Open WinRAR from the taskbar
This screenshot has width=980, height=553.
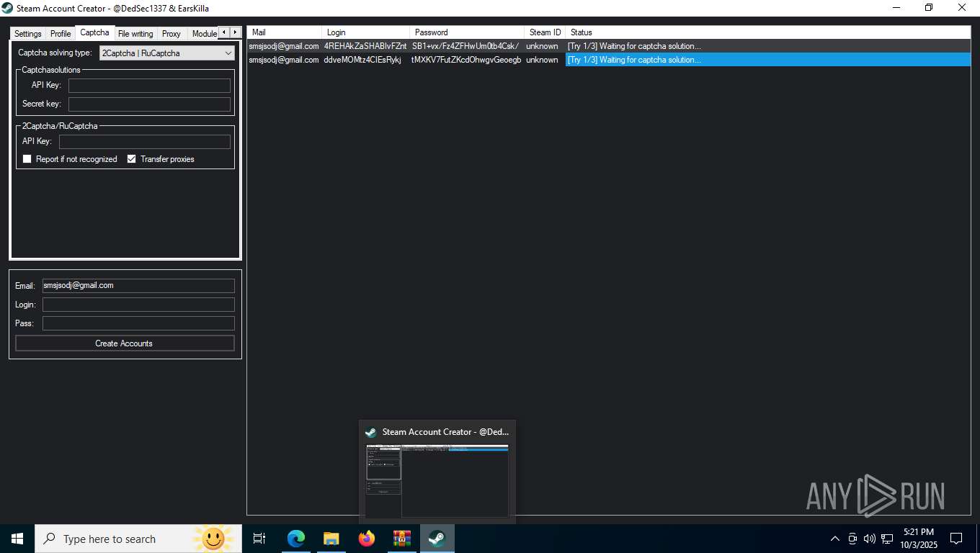(401, 539)
